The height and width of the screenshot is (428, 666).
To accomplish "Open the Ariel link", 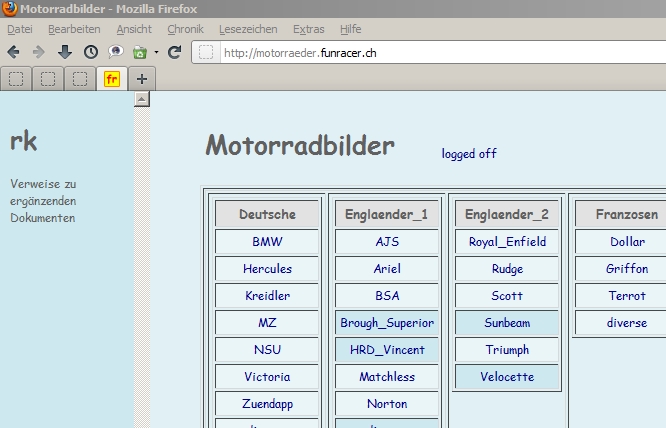I will point(387,269).
